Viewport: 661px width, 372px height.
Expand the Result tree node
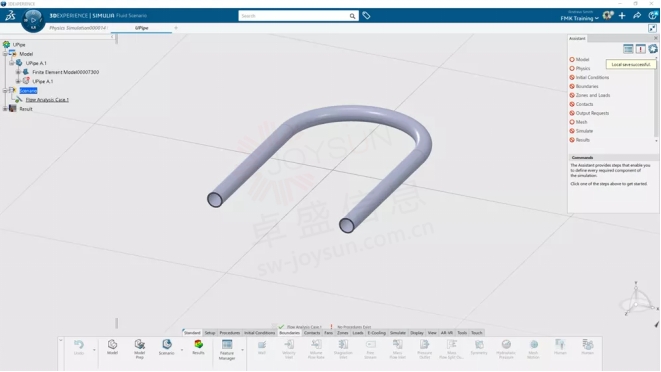click(5, 109)
